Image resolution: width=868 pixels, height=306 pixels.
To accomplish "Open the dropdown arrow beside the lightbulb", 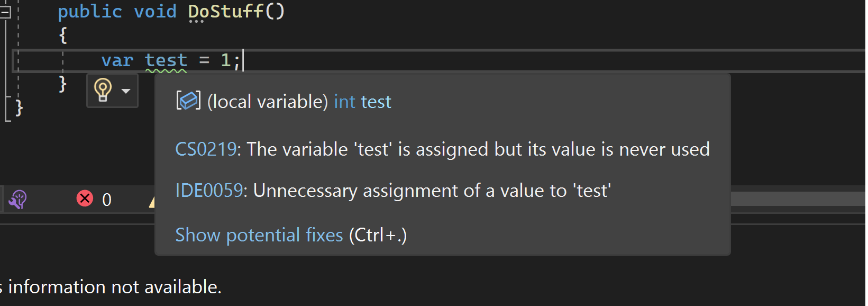I will 126,91.
